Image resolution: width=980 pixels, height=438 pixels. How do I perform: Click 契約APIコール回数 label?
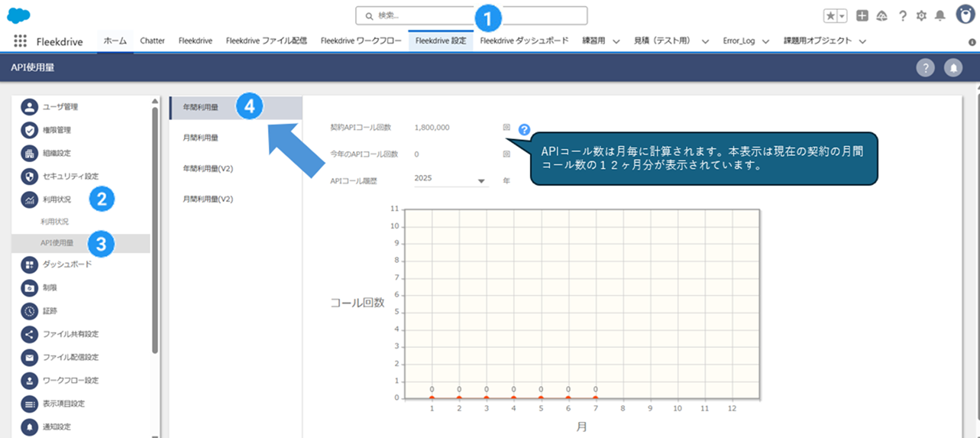[361, 128]
